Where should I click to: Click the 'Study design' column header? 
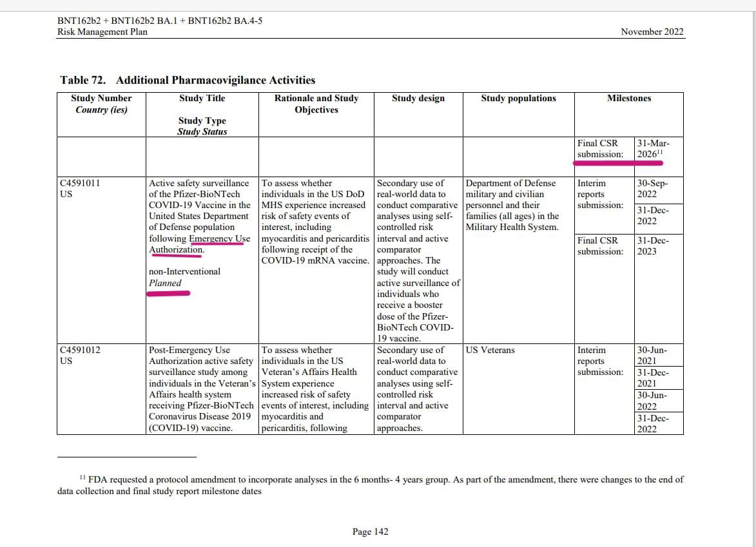[x=418, y=99]
